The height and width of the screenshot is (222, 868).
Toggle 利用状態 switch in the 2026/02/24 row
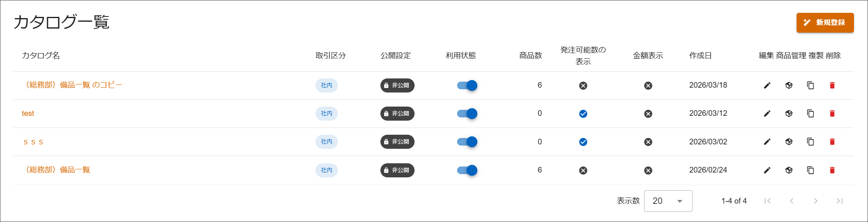467,170
